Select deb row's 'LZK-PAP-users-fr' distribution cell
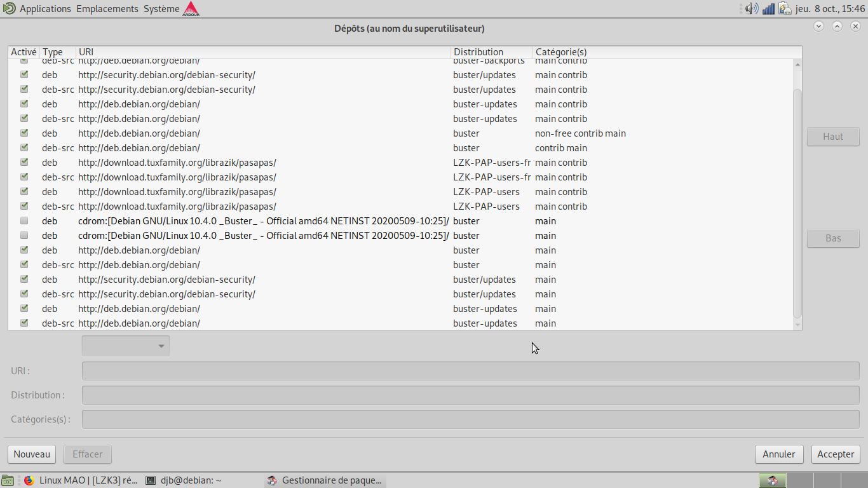 coord(492,163)
